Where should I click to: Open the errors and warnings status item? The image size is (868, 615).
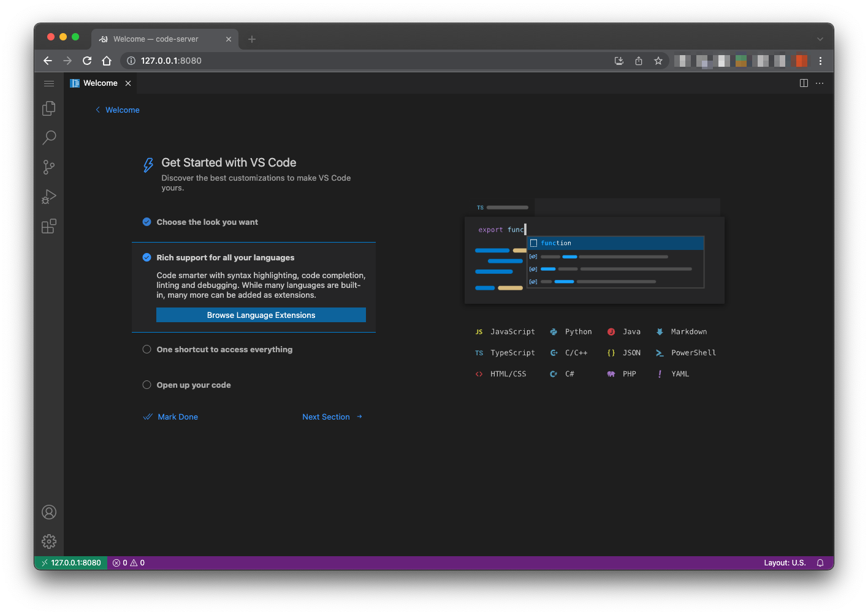[129, 563]
